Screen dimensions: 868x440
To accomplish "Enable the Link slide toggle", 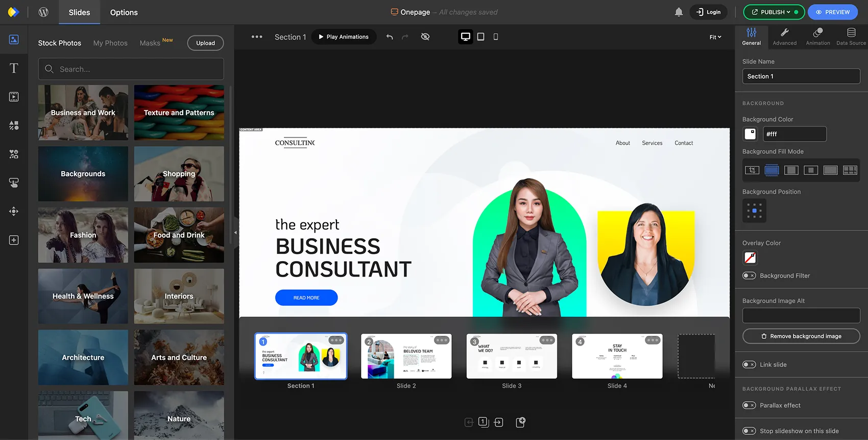I will [749, 365].
